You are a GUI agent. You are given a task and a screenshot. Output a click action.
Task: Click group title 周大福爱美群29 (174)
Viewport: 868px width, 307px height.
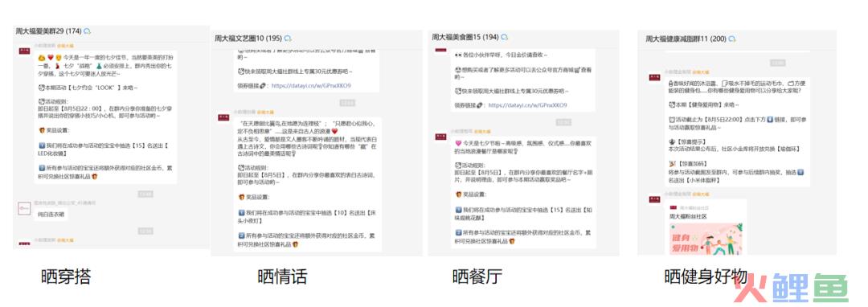(48, 31)
